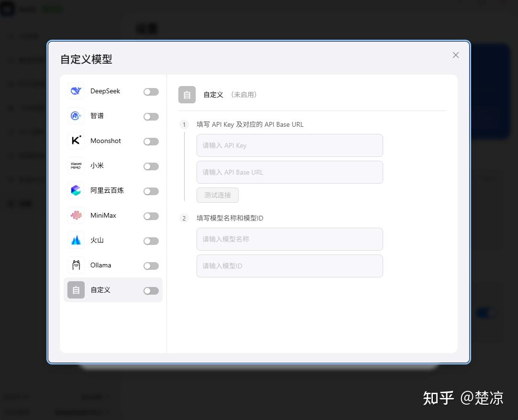Viewport: 518px width, 420px height.
Task: Turn on the 小米 toggle
Action: pyautogui.click(x=151, y=166)
